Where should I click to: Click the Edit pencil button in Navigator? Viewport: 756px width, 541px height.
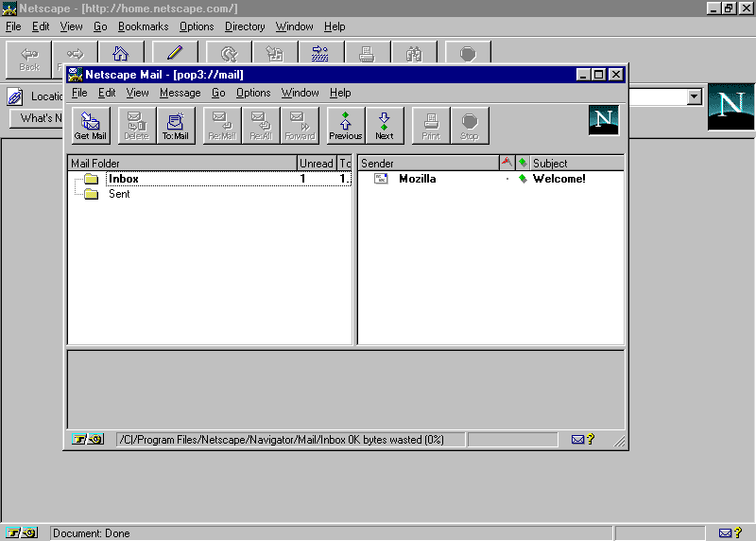coord(175,58)
